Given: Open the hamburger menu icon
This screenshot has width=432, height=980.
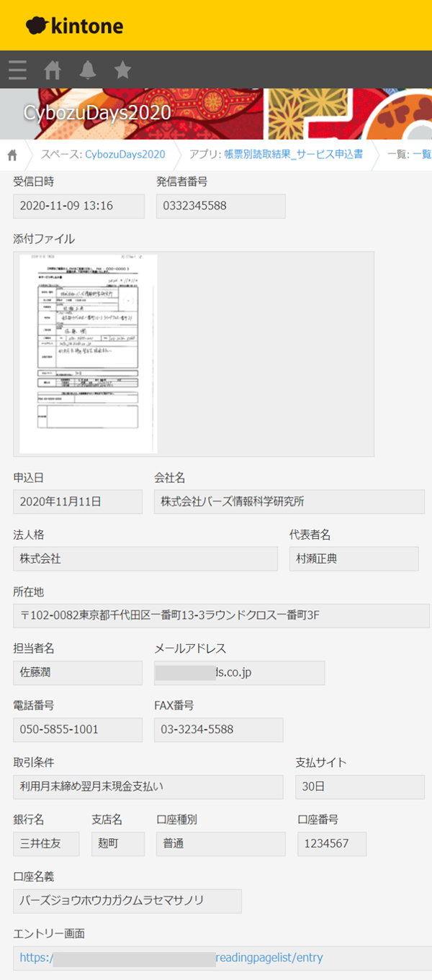Looking at the screenshot, I should [17, 70].
